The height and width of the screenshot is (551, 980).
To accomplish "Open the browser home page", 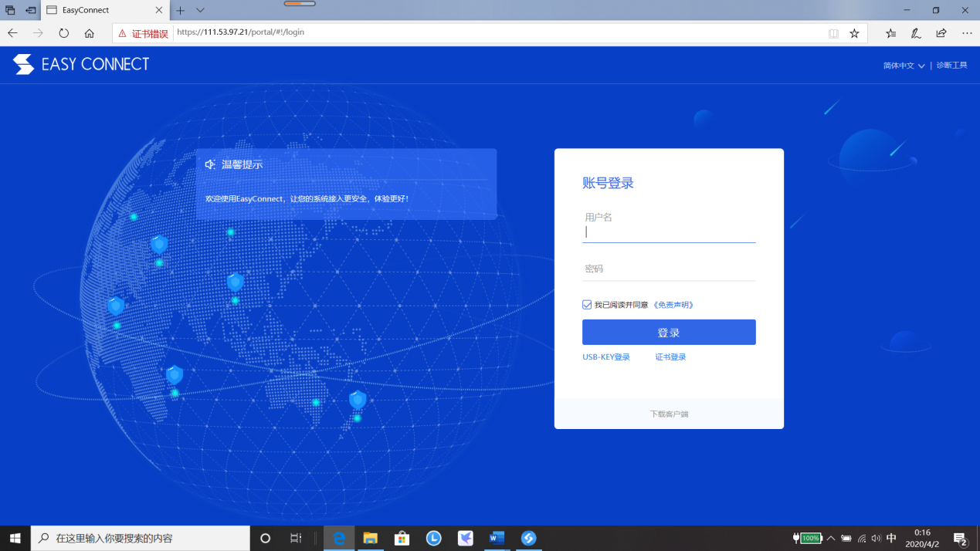I will (90, 33).
